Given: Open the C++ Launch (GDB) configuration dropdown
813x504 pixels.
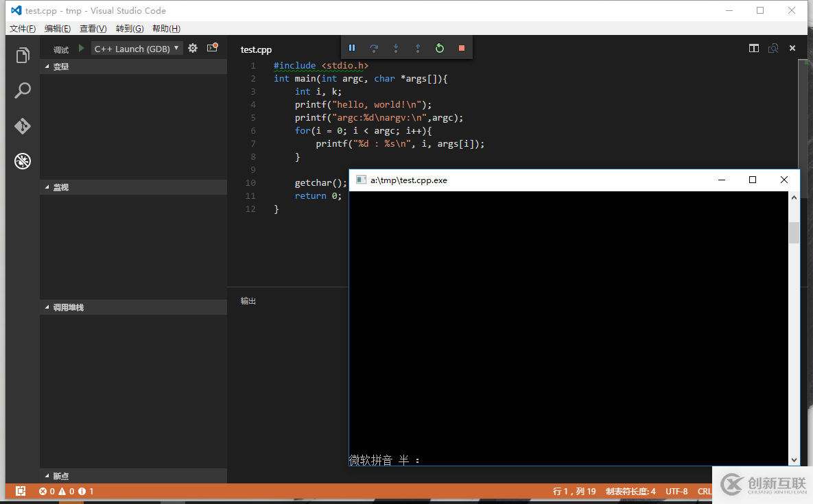Looking at the screenshot, I should click(137, 48).
